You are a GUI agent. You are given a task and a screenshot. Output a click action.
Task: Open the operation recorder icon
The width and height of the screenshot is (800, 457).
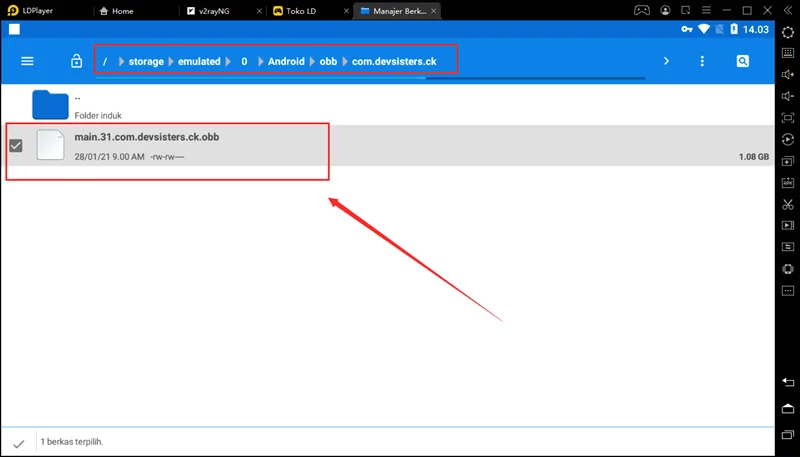[x=788, y=139]
